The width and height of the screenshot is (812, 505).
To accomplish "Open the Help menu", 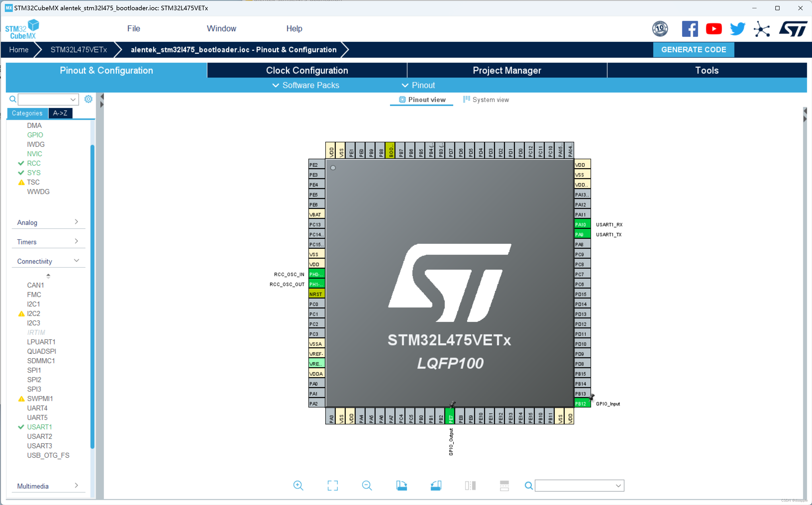I will point(294,28).
